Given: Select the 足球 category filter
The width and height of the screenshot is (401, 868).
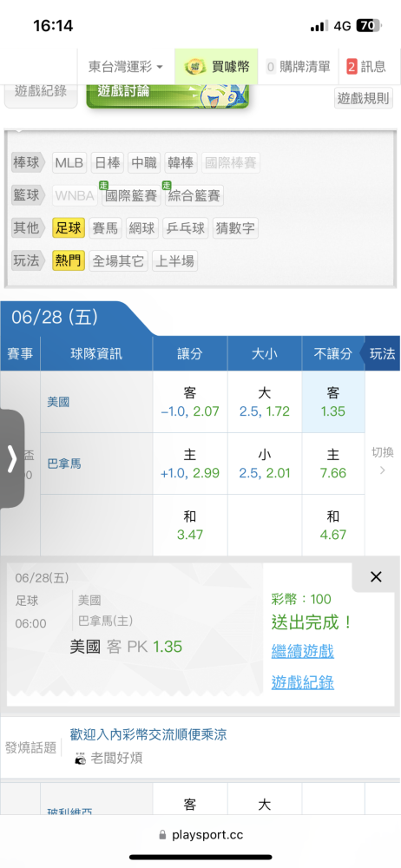Looking at the screenshot, I should [69, 228].
